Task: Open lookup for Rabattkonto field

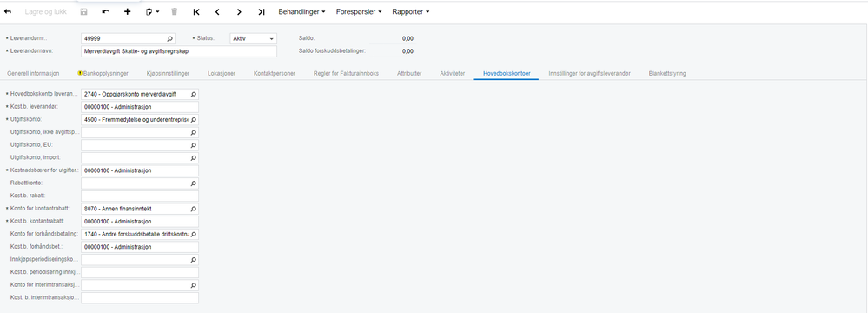Action: pos(194,183)
